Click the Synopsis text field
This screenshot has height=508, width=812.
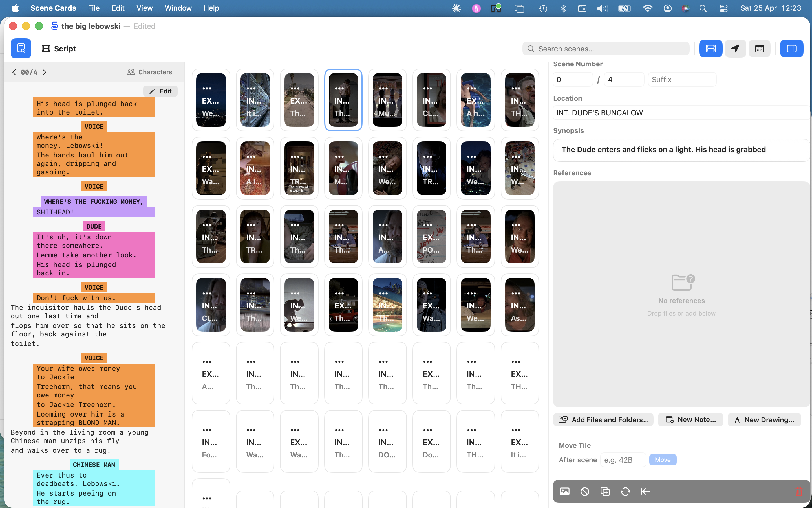pyautogui.click(x=681, y=150)
